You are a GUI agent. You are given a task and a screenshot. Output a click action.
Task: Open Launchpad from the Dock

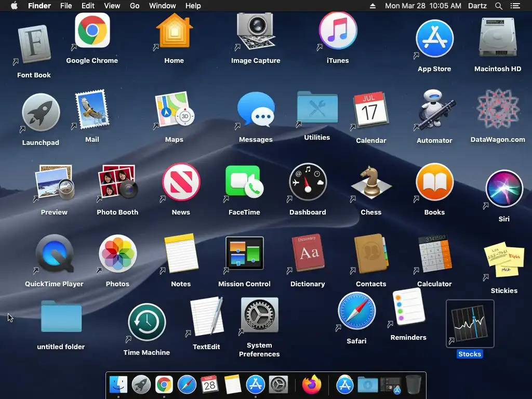pyautogui.click(x=141, y=385)
